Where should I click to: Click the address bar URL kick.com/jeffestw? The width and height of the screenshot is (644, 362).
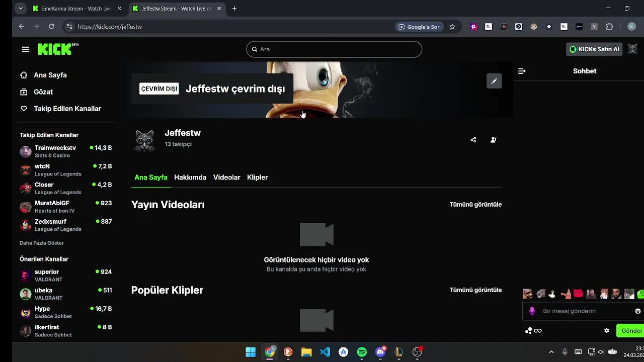(110, 27)
